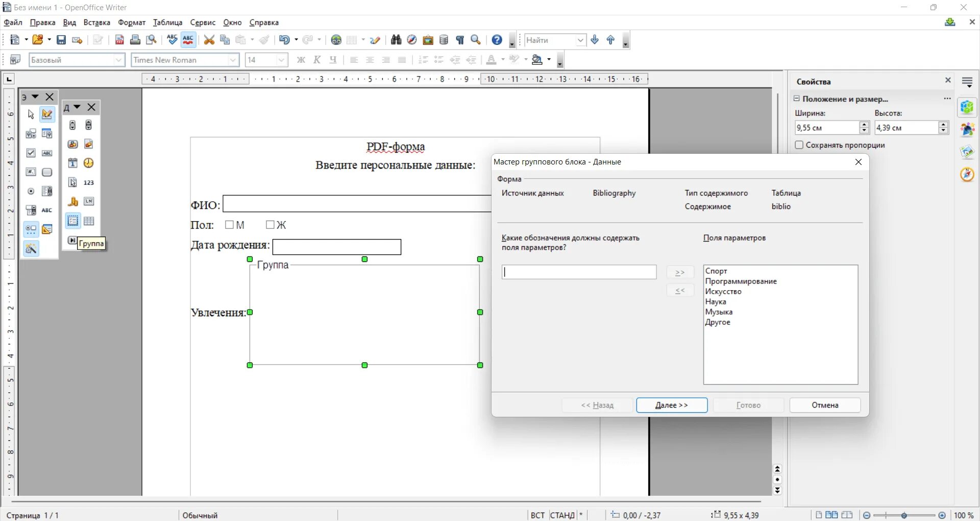Select the Time Field clock control

pyautogui.click(x=89, y=163)
